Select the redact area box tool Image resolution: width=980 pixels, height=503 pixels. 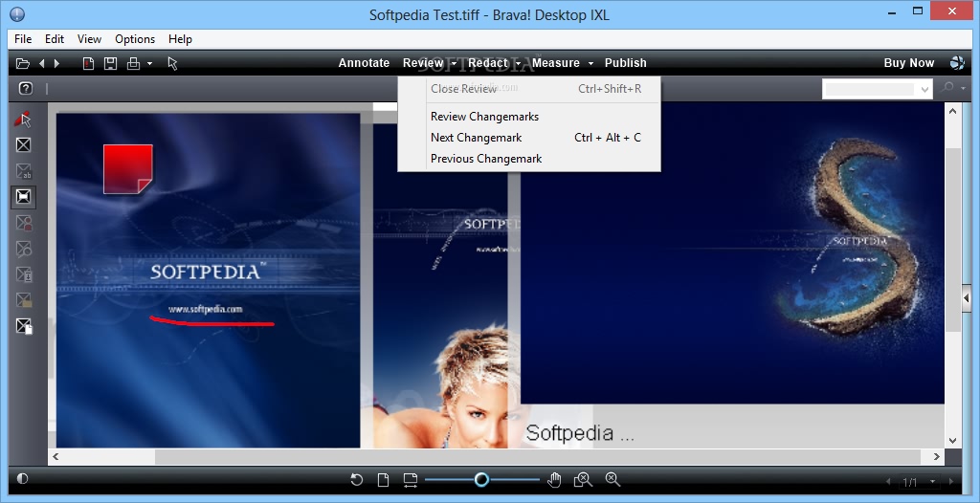[23, 145]
